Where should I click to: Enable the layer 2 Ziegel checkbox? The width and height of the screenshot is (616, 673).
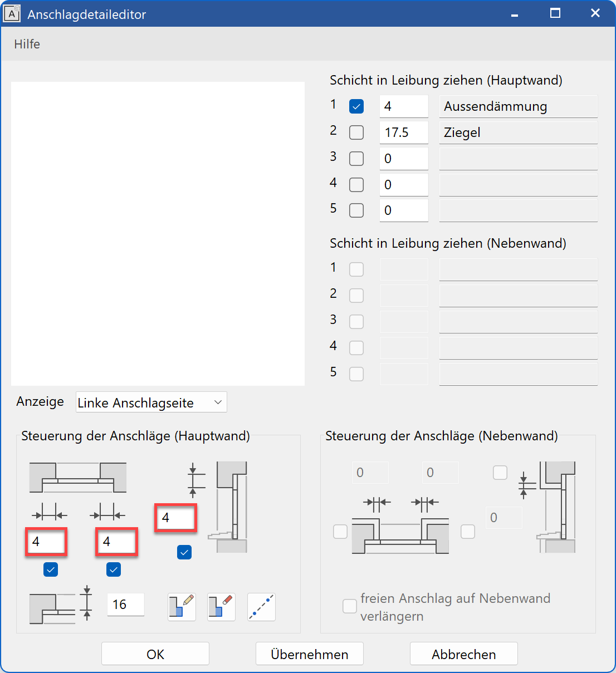(x=356, y=132)
